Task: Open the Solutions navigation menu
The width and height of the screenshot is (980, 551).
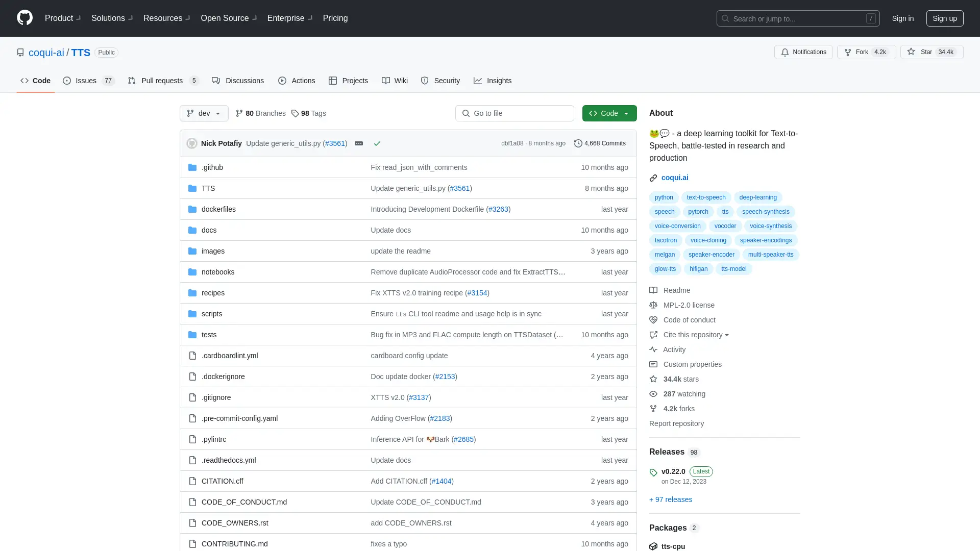Action: [x=111, y=18]
